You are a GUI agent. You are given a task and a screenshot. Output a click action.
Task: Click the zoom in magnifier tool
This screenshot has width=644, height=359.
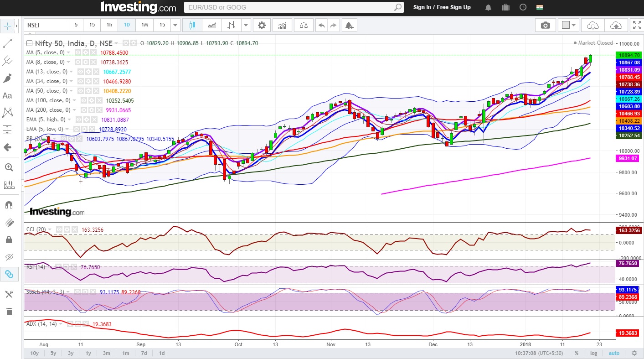point(8,167)
